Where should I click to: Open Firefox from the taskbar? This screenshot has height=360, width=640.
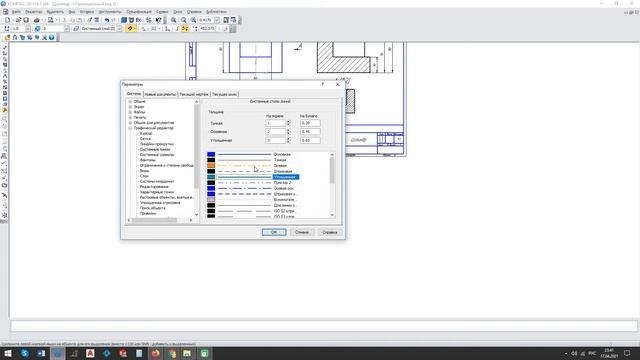click(x=156, y=353)
